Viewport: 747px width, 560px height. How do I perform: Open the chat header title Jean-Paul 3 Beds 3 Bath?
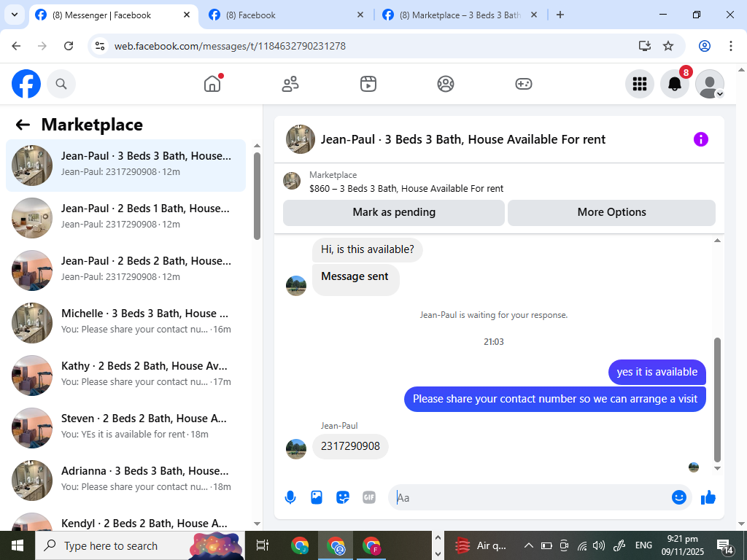[x=462, y=139]
